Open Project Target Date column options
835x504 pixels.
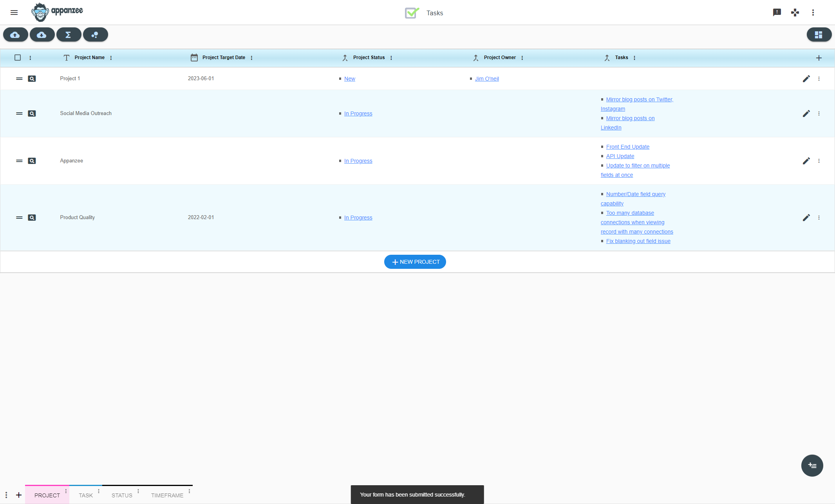(251, 58)
